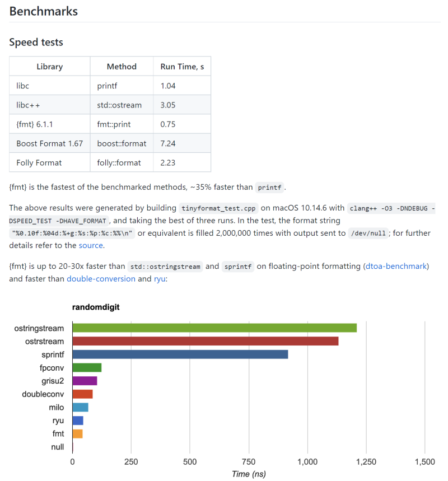This screenshot has width=448, height=481.
Task: Click the red ostrstream bar
Action: click(206, 341)
